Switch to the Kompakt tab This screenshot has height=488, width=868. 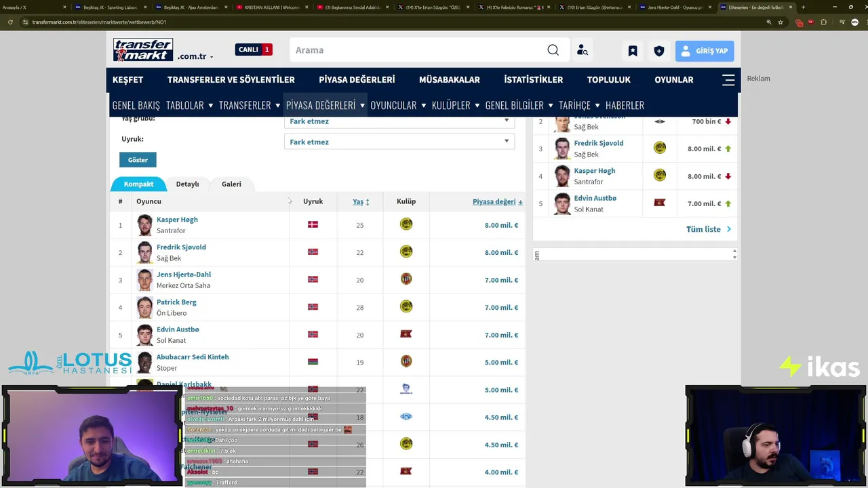[138, 184]
